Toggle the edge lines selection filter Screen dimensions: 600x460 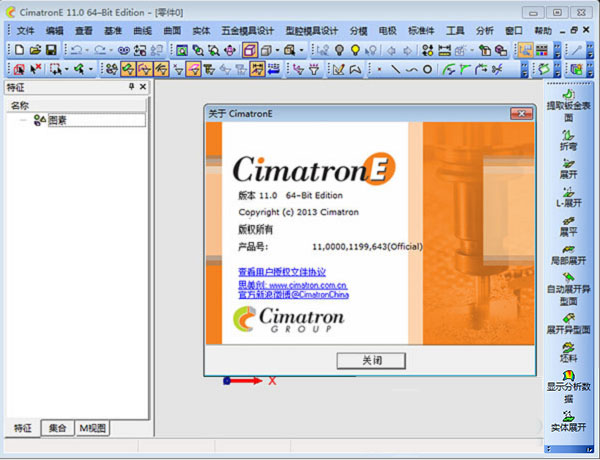pyautogui.click(x=161, y=69)
